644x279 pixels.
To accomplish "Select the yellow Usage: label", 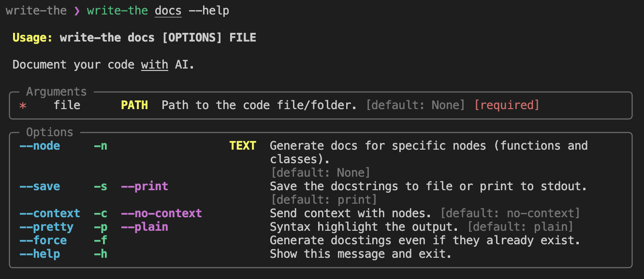I will 32,38.
